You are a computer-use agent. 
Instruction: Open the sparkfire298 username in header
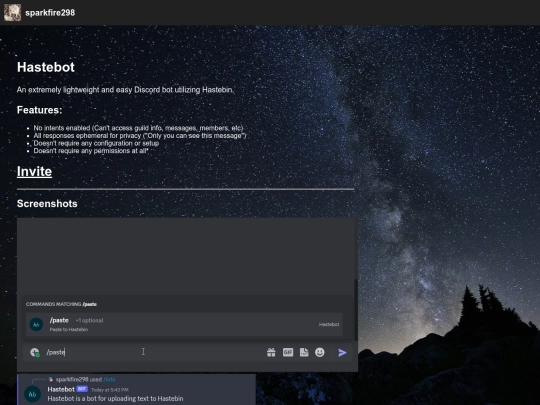tap(50, 13)
